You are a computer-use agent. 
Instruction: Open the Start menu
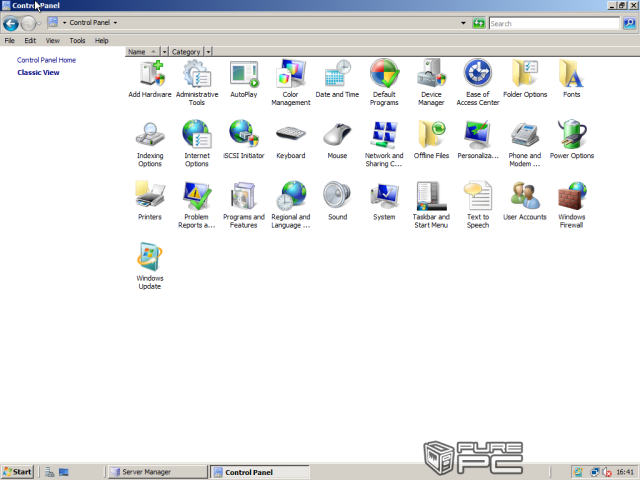17,472
